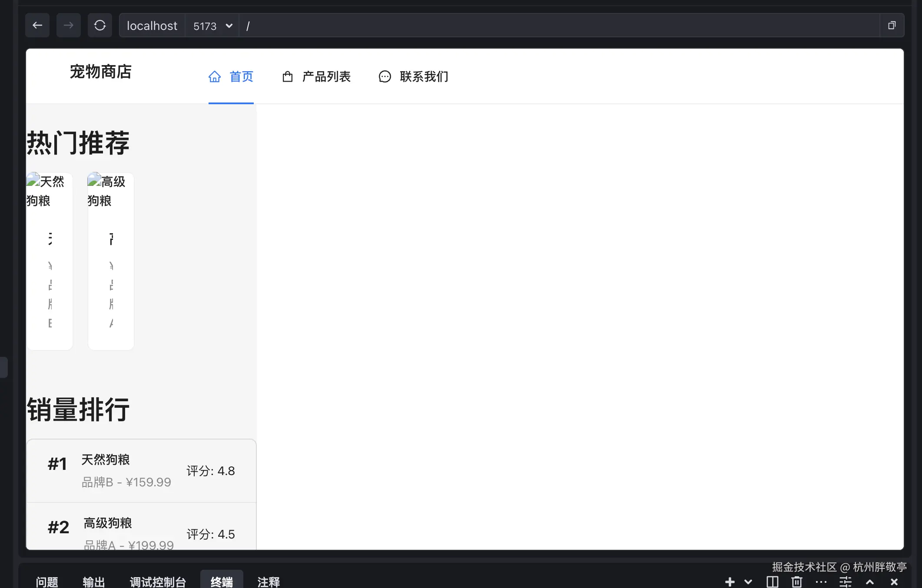Switch to the 调试控制台 tab
The height and width of the screenshot is (588, 922).
pos(158,582)
